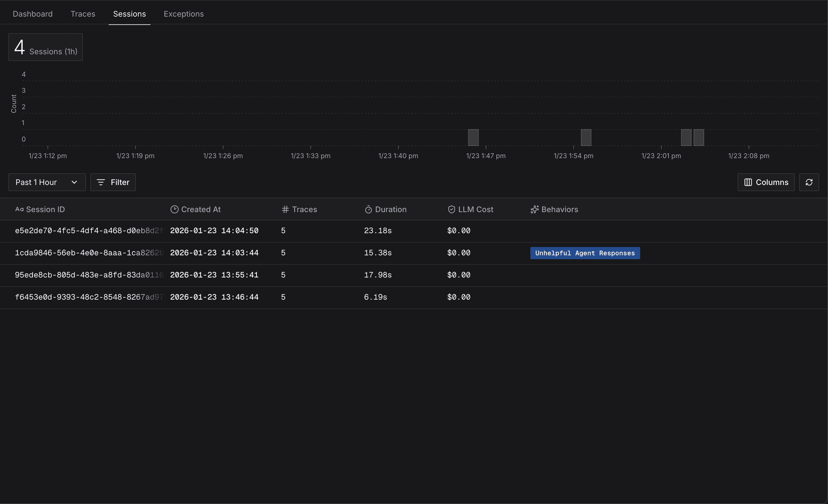Click the shield icon beside LLM Cost
This screenshot has width=828, height=504.
pyautogui.click(x=451, y=210)
